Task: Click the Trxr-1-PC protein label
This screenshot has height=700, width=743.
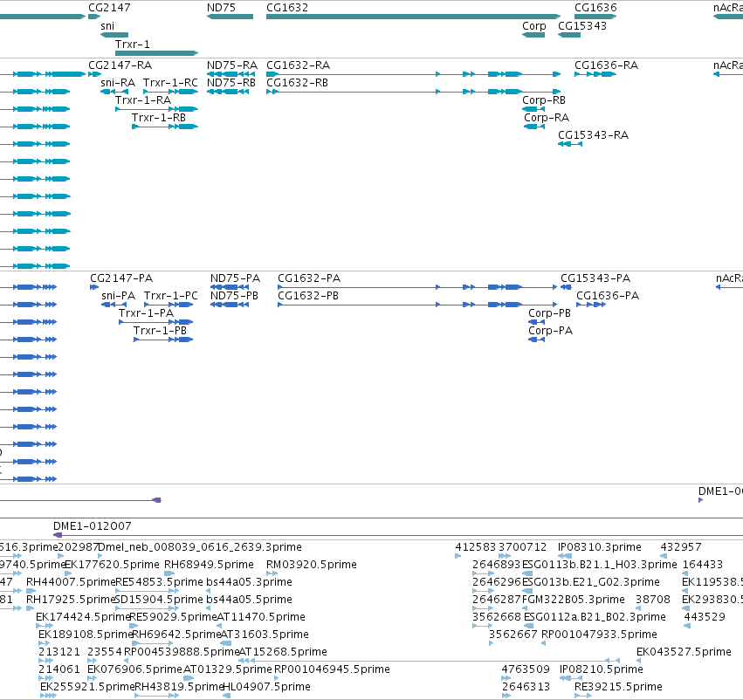Action: tap(170, 296)
